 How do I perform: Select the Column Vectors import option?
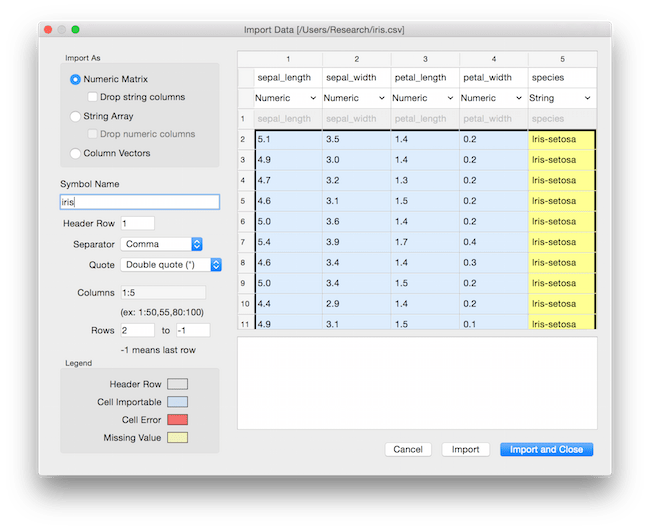point(75,153)
